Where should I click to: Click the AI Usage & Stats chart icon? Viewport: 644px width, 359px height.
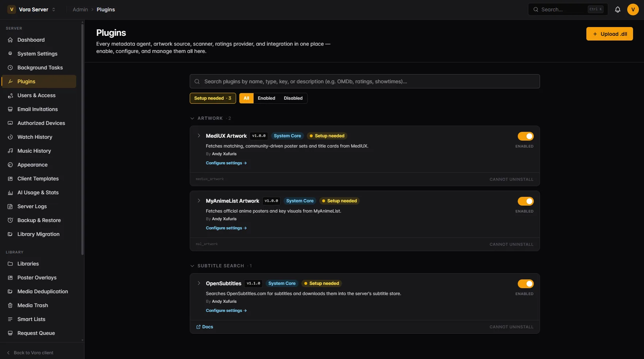[10, 192]
